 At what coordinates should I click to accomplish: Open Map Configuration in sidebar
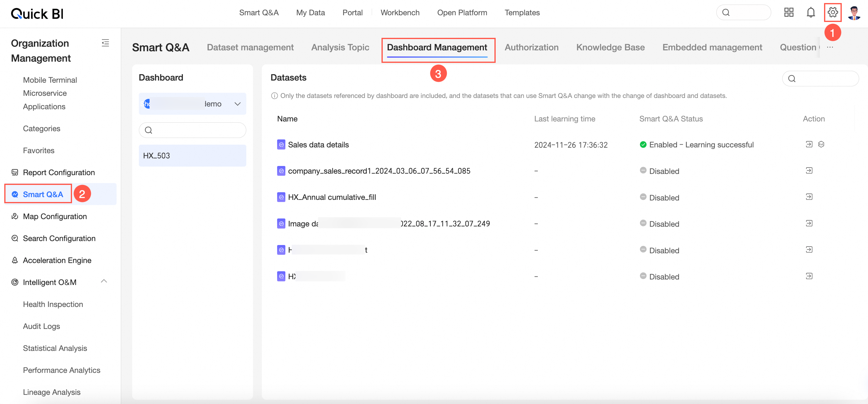55,216
